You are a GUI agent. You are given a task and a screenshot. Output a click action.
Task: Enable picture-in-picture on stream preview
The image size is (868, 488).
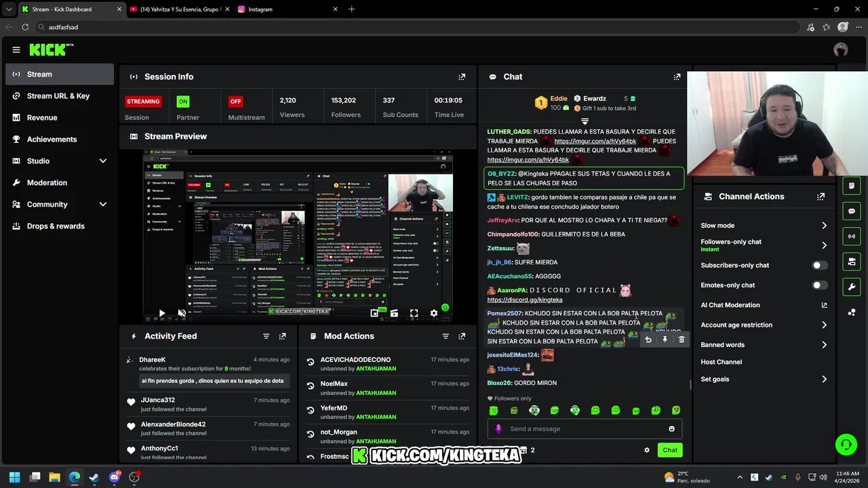[x=374, y=313]
